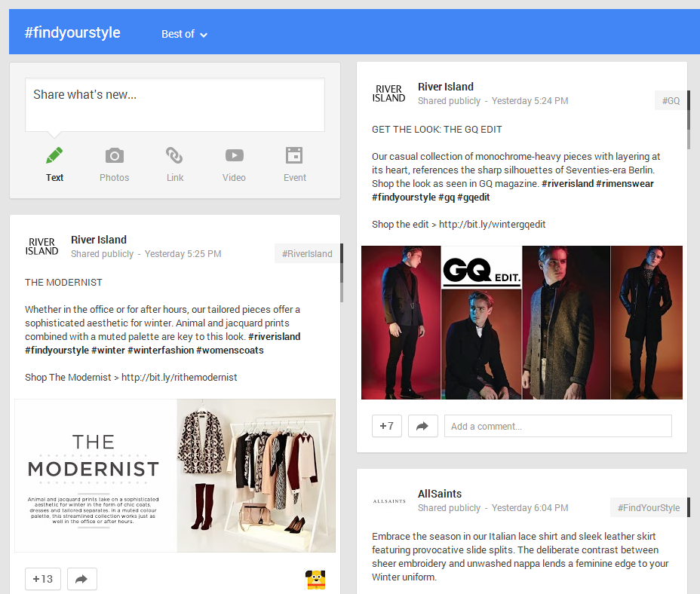Choose the Video play icon

coord(235,155)
